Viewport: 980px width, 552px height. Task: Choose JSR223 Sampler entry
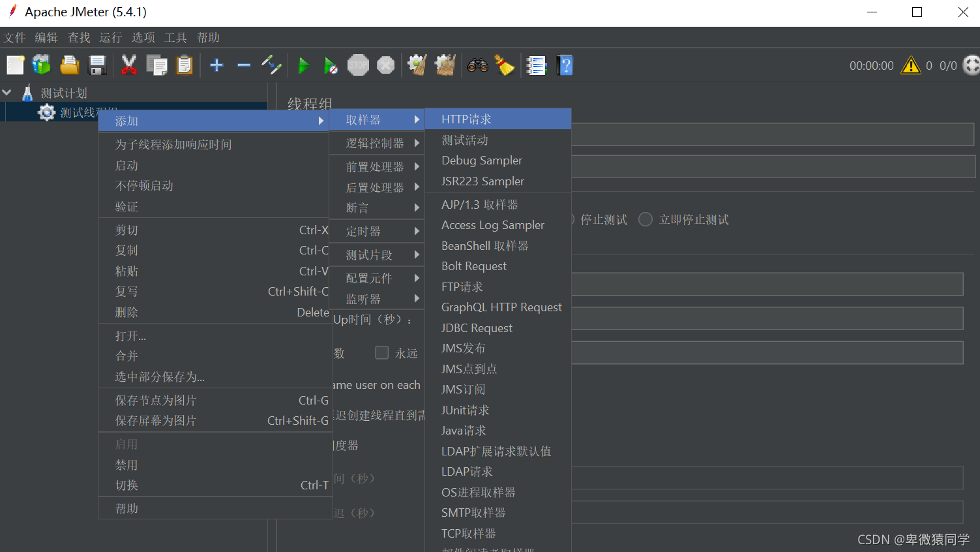[x=498, y=181]
